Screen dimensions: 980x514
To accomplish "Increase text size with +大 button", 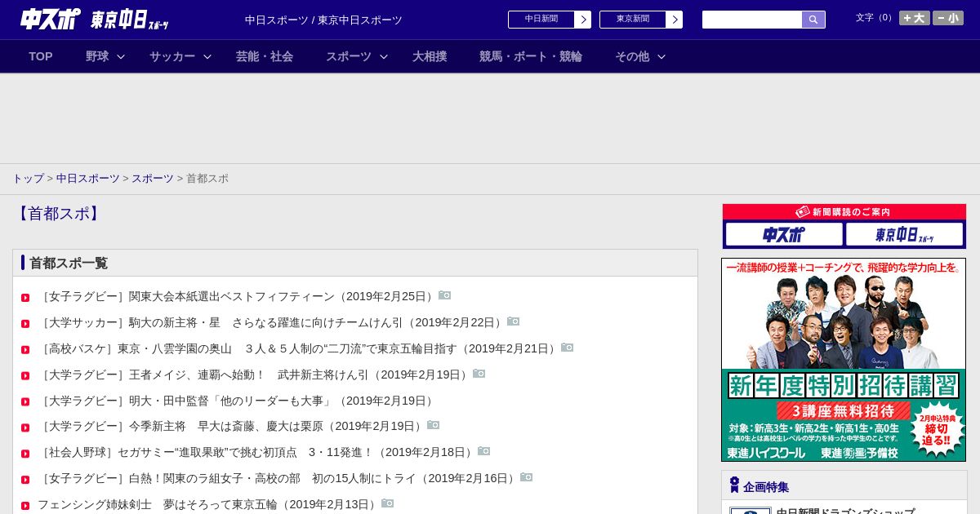I will tap(915, 18).
